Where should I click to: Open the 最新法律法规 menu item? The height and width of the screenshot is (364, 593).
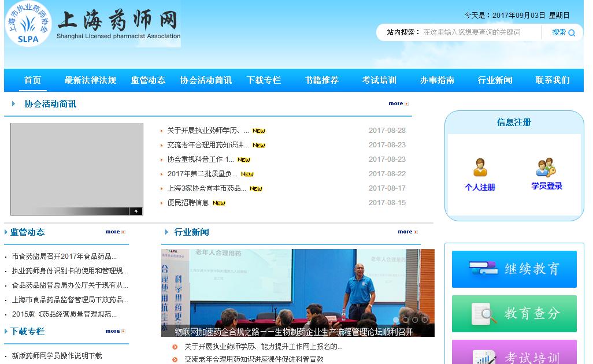pyautogui.click(x=90, y=80)
